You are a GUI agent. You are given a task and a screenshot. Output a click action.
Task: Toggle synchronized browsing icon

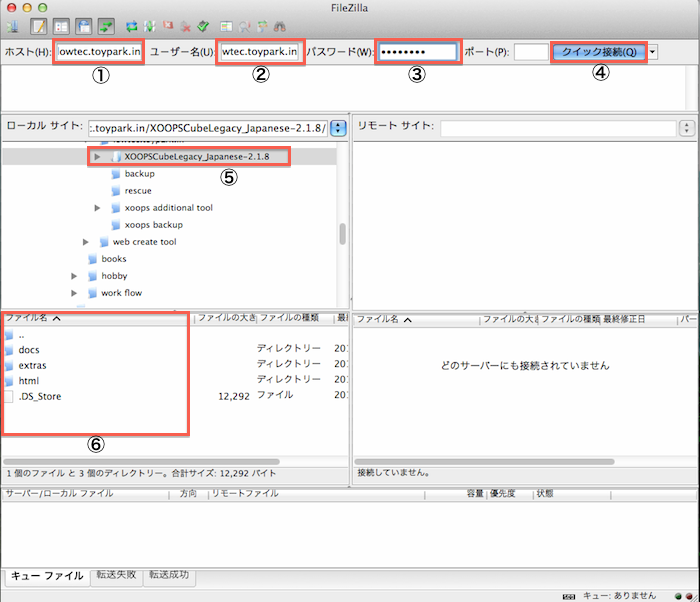point(262,27)
